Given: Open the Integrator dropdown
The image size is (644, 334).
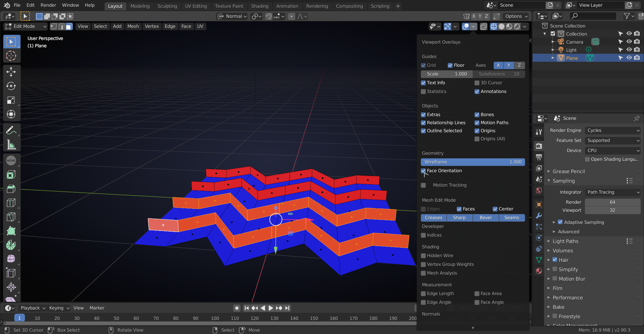Looking at the screenshot, I should [613, 192].
